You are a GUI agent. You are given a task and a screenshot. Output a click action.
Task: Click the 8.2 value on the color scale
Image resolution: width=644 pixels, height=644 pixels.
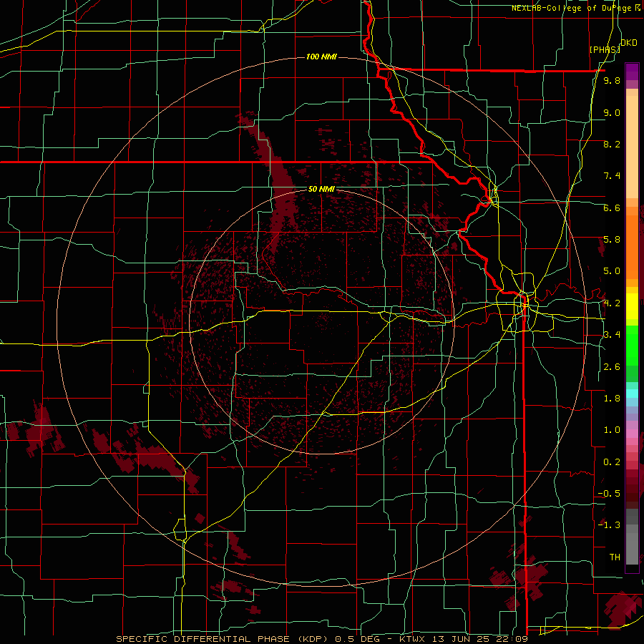(612, 144)
